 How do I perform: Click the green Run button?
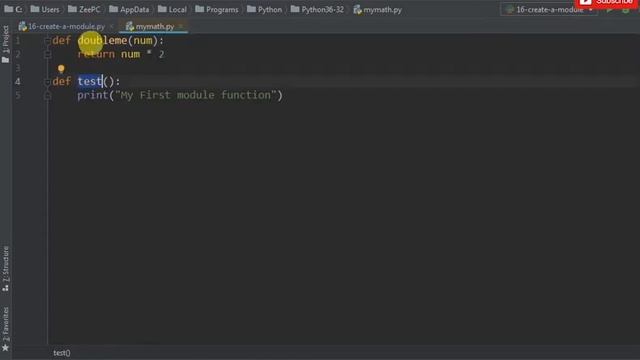click(x=609, y=9)
